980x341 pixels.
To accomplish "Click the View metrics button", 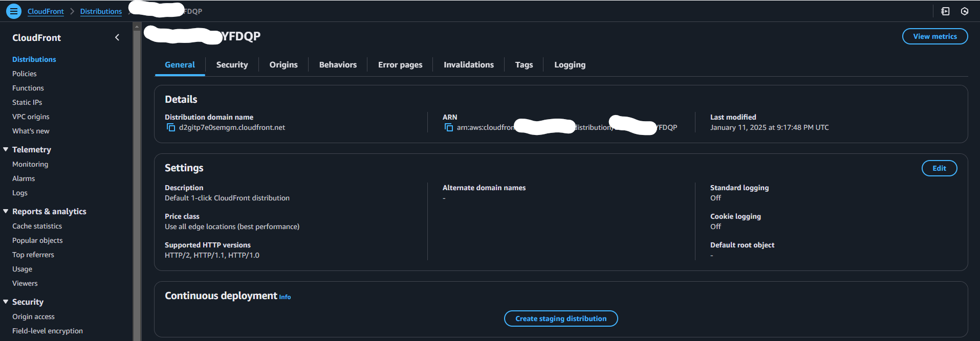I will tap(934, 36).
